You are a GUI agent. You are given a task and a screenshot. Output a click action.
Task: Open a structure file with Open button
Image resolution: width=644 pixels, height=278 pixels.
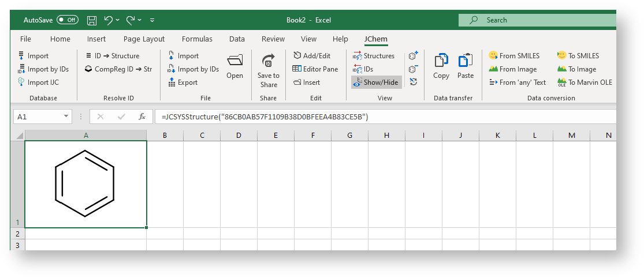coord(234,66)
